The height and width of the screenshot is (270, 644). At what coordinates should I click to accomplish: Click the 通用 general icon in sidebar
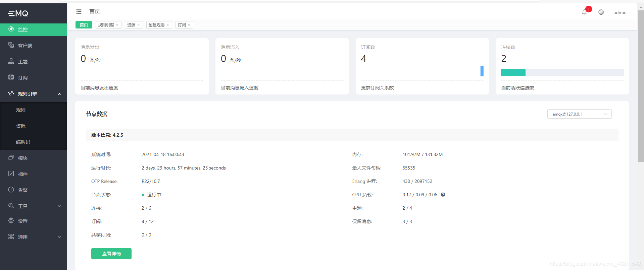(x=11, y=237)
